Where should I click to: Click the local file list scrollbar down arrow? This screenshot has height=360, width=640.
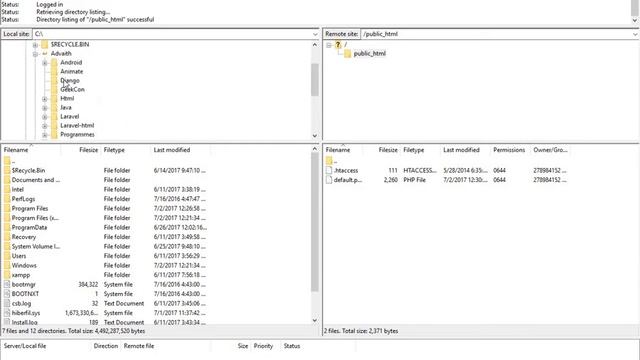(x=315, y=320)
